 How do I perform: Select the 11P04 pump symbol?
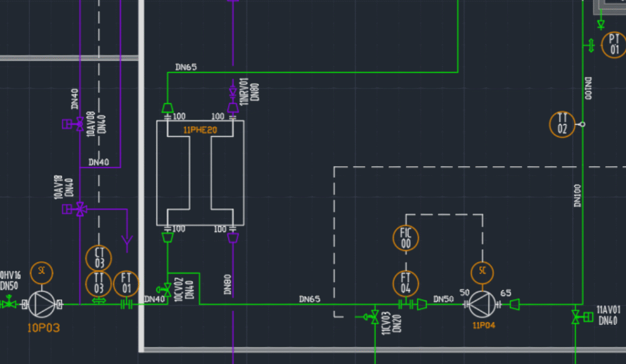pyautogui.click(x=482, y=305)
